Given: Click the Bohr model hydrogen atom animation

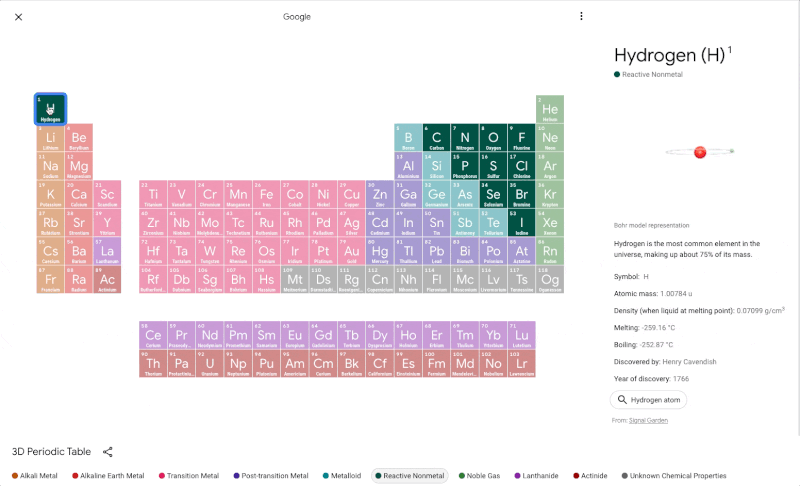Looking at the screenshot, I should [x=700, y=152].
